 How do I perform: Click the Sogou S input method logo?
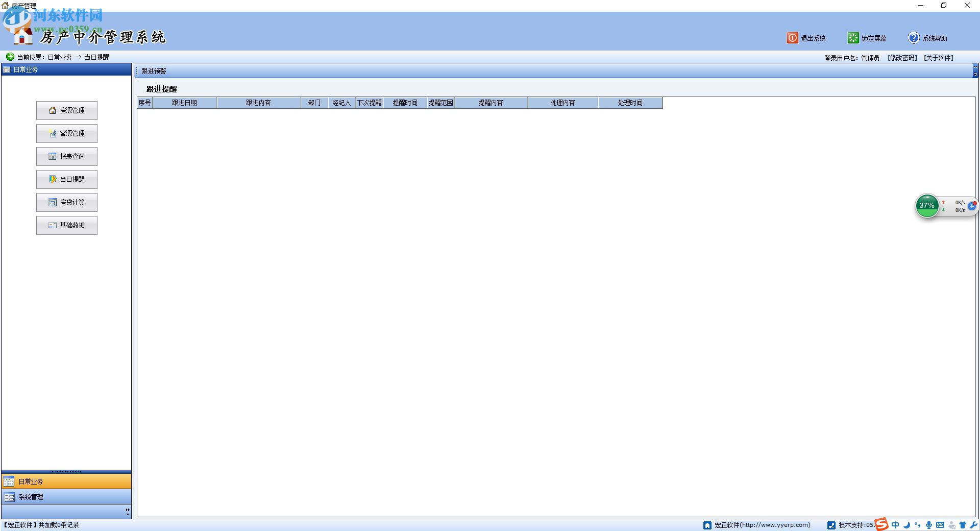click(x=882, y=524)
